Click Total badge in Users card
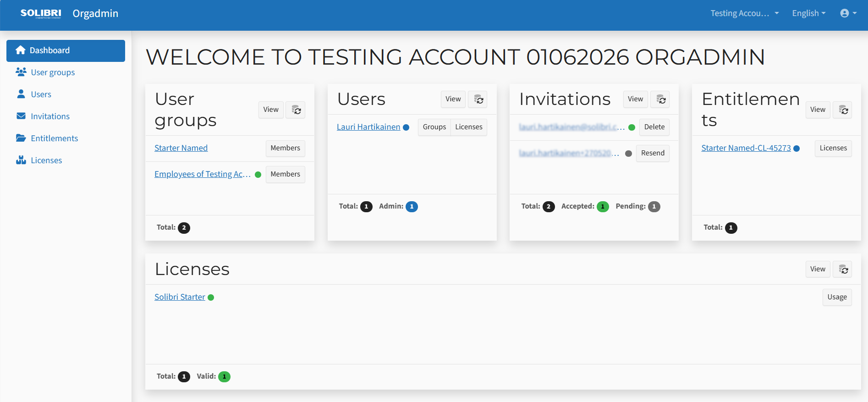The width and height of the screenshot is (868, 402). point(366,207)
